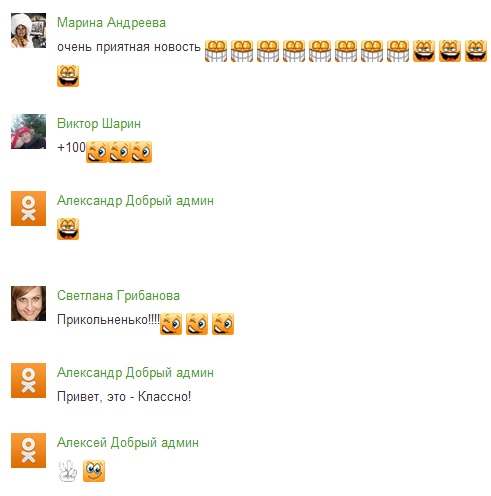The width and height of the screenshot is (491, 496).
Task: Click last laughing emoticon on Марина's first line
Action: [476, 51]
